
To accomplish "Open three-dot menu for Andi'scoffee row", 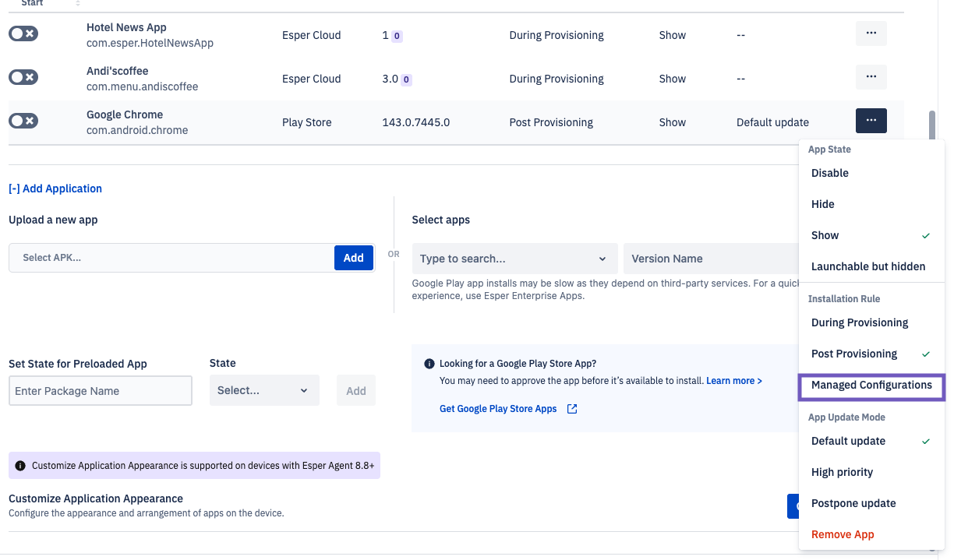I will tap(871, 77).
